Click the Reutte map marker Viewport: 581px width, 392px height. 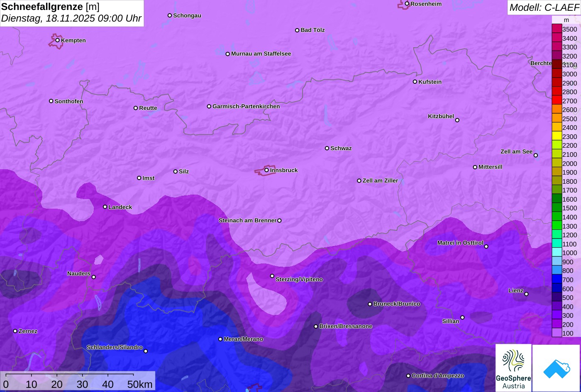pyautogui.click(x=136, y=108)
